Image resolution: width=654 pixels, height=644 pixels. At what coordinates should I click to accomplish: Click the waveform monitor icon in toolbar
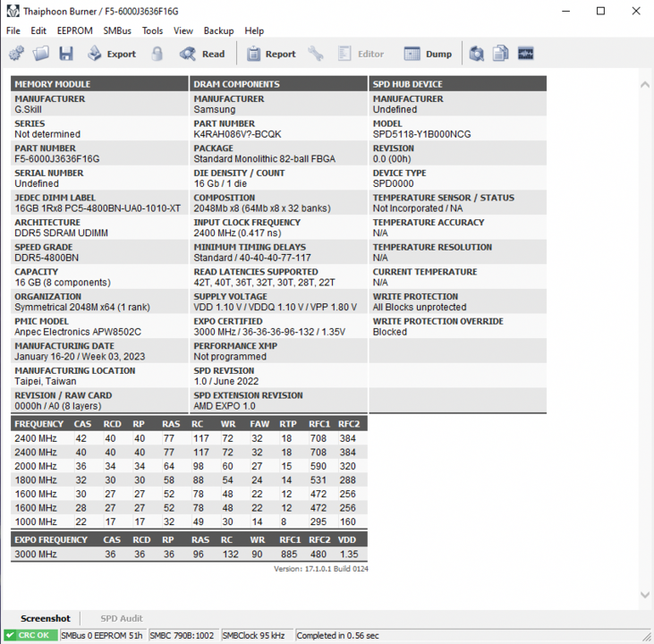click(x=525, y=54)
